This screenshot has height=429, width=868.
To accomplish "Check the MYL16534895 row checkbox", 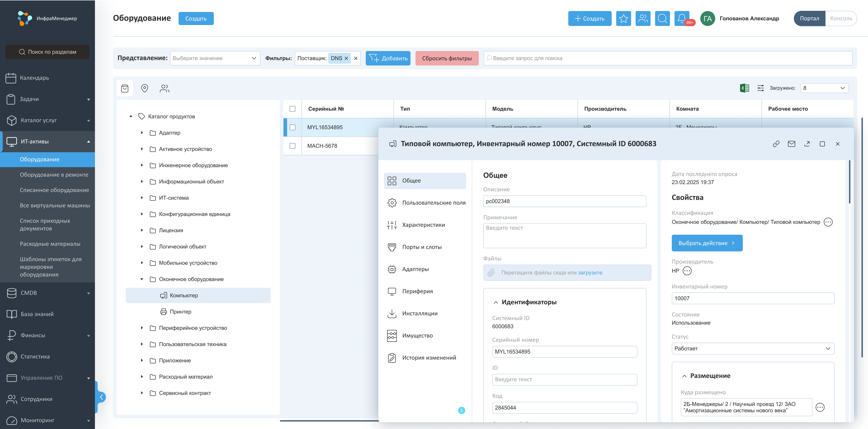I will [292, 127].
